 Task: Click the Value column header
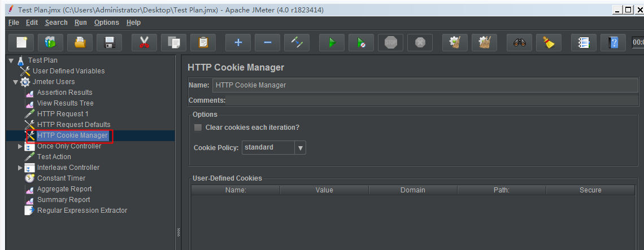[x=324, y=190]
